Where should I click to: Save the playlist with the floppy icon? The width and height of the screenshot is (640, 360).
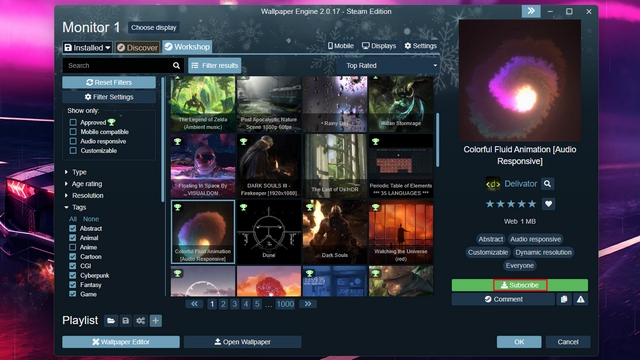[x=126, y=321]
